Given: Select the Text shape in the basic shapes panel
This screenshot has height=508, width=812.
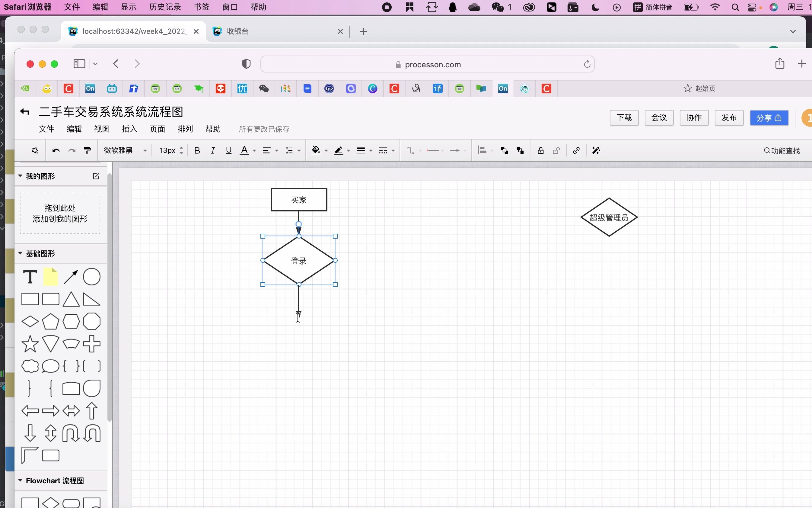Looking at the screenshot, I should pyautogui.click(x=30, y=277).
